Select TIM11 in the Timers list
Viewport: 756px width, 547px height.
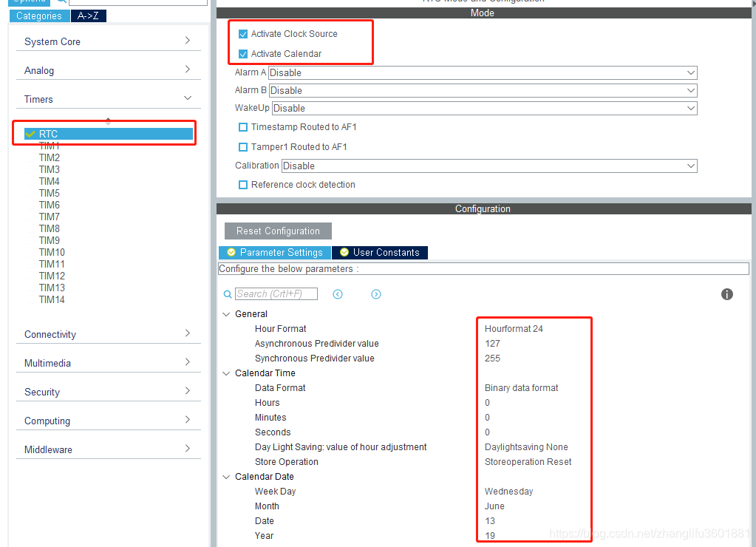click(x=52, y=264)
